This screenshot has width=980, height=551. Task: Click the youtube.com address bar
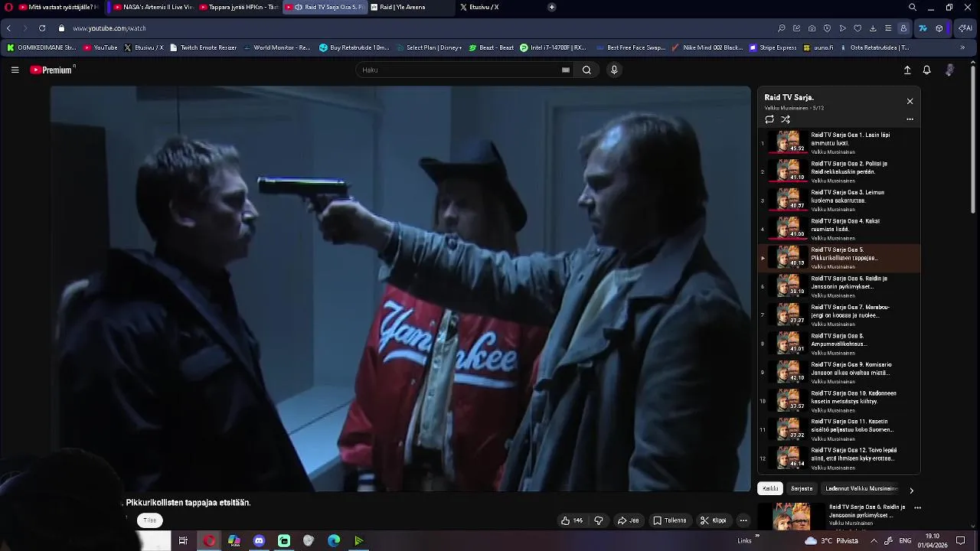point(109,28)
